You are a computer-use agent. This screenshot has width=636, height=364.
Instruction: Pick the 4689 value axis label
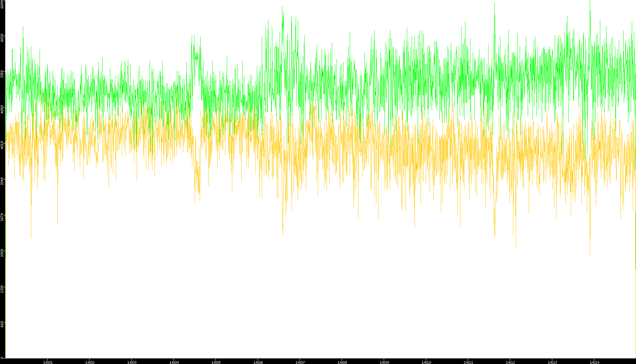[x=2, y=110]
